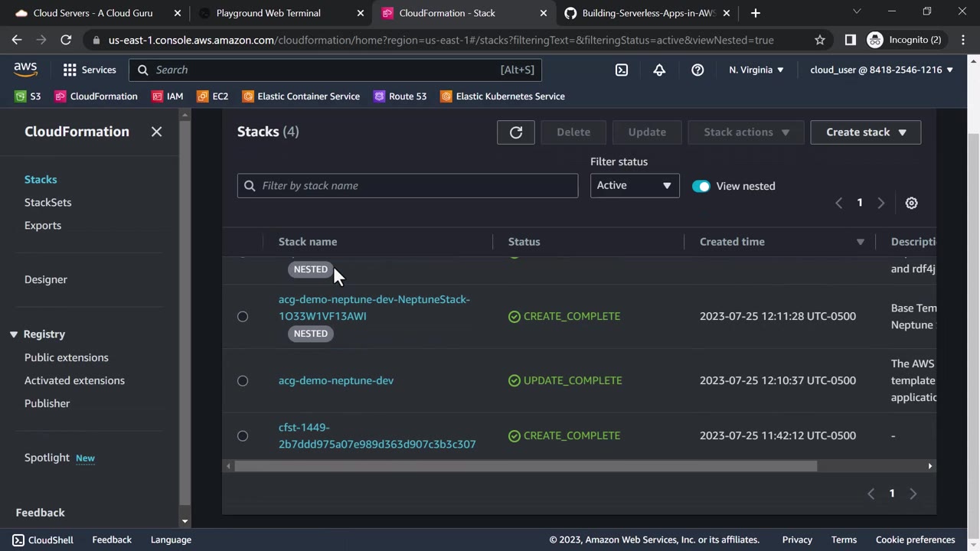Click the S3 bookmark shortcut
The width and height of the screenshot is (980, 551).
point(28,96)
